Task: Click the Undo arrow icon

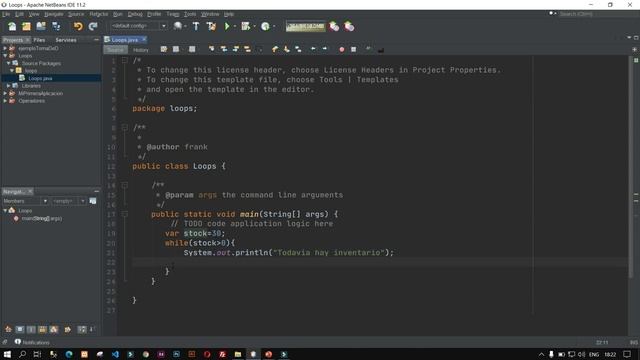Action: click(x=78, y=27)
